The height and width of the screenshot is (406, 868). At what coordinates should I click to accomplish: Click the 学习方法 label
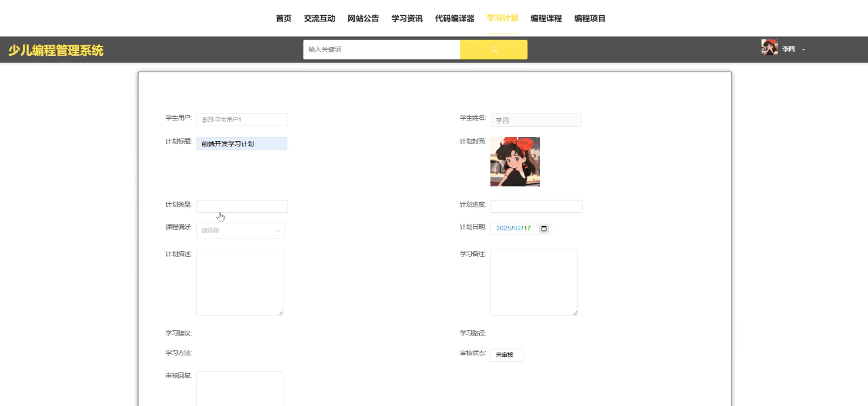179,353
